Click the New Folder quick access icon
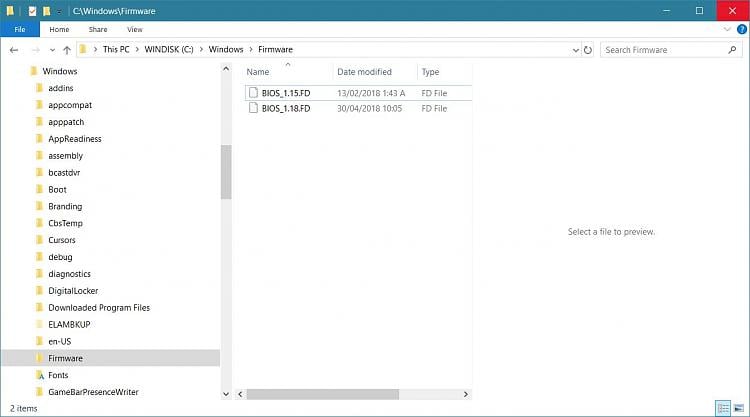750x417 pixels. [x=46, y=11]
